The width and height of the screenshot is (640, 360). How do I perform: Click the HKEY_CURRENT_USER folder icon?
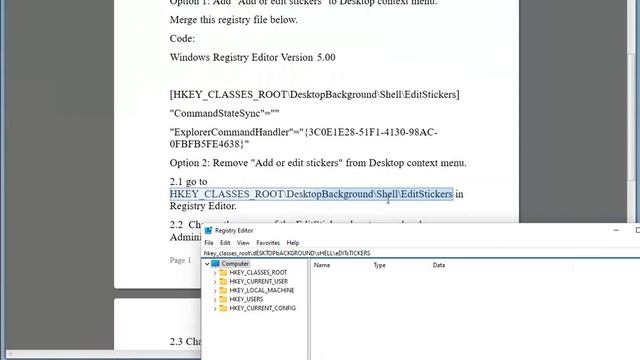click(223, 281)
